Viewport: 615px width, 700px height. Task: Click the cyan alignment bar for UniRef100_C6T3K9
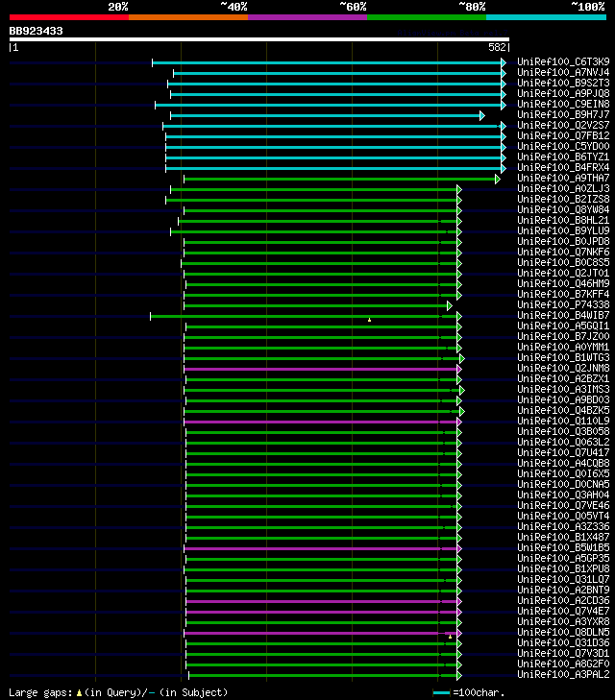tap(327, 63)
